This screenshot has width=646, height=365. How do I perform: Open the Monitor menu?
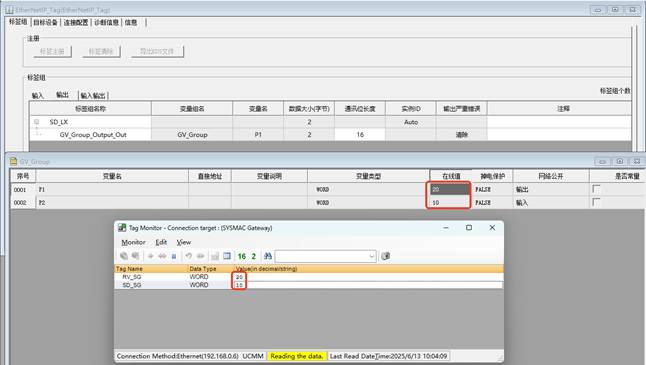[x=133, y=242]
